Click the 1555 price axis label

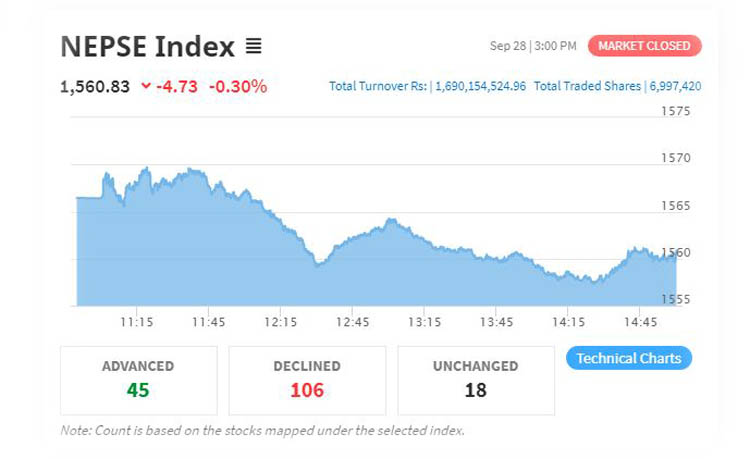pos(676,299)
